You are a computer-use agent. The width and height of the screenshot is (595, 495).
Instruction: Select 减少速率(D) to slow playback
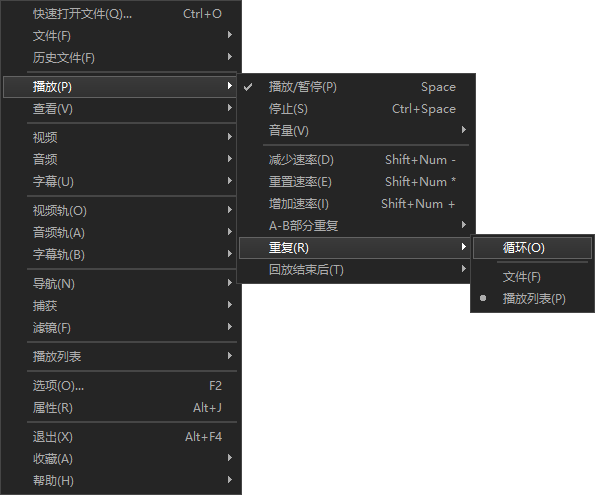click(x=356, y=160)
